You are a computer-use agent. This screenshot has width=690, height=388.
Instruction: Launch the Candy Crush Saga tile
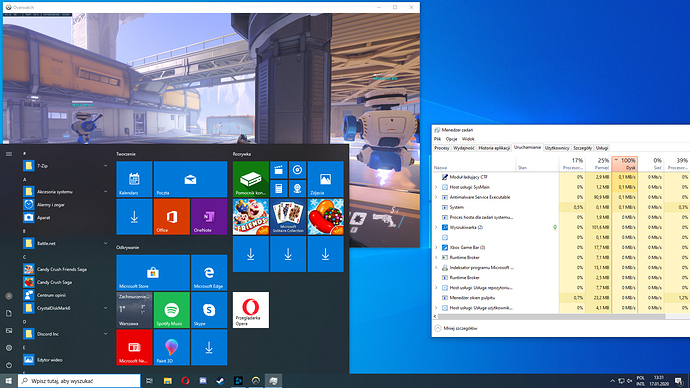(326, 216)
